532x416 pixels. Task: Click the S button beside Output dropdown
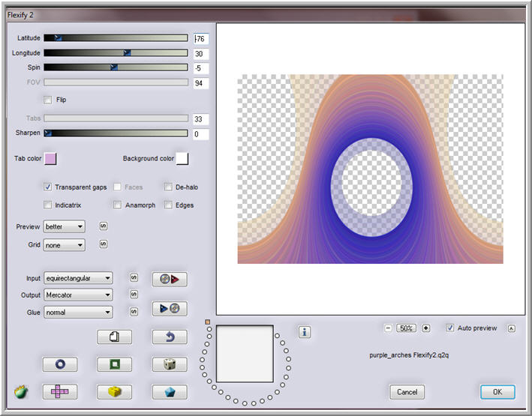pyautogui.click(x=134, y=295)
